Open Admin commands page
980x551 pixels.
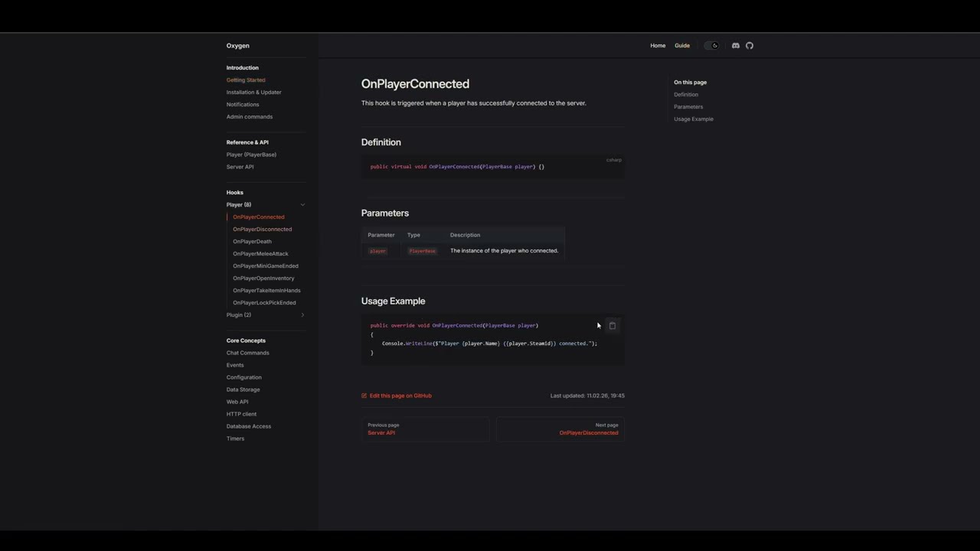[x=250, y=117]
